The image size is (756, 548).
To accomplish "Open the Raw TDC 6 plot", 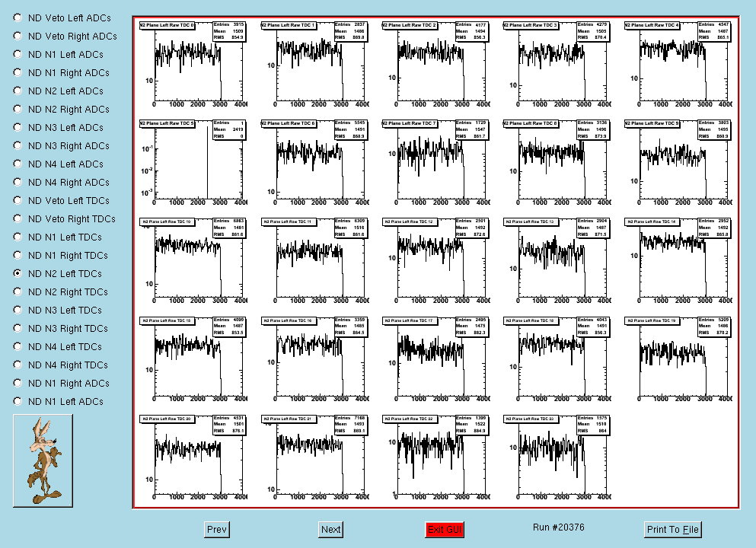I will click(x=314, y=162).
